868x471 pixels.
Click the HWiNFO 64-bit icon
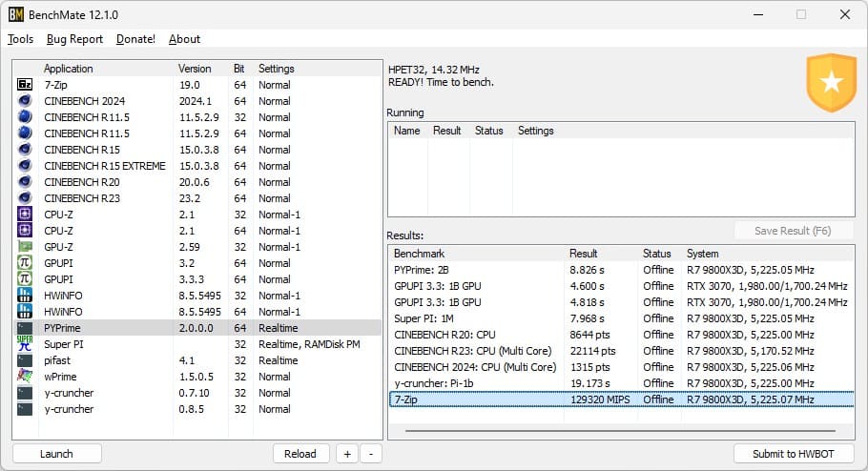(25, 312)
